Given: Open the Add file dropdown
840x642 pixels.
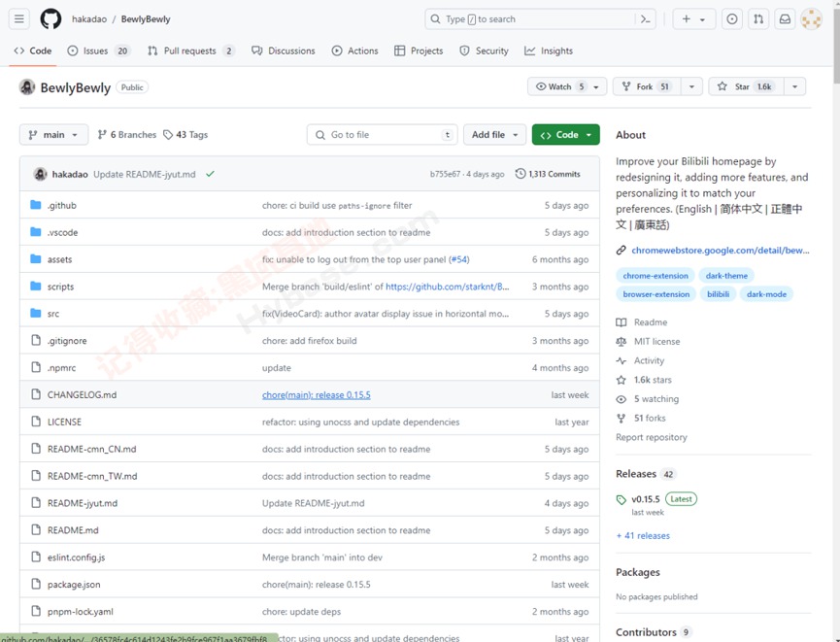Looking at the screenshot, I should [x=494, y=134].
